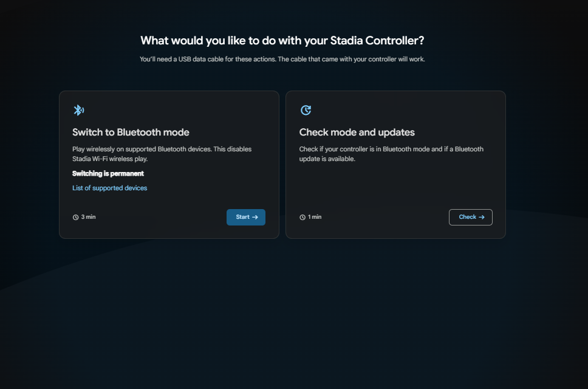Click the update-check clock icon on the right card
588x389 pixels.
306,110
